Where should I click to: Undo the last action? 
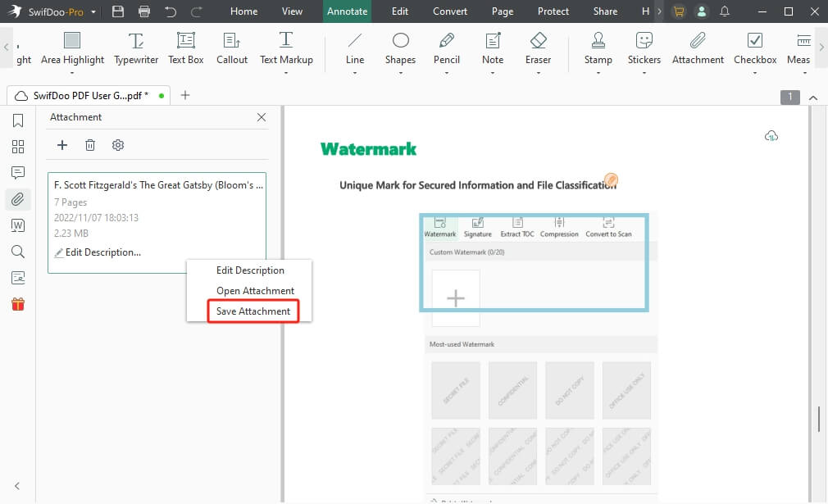pos(170,11)
